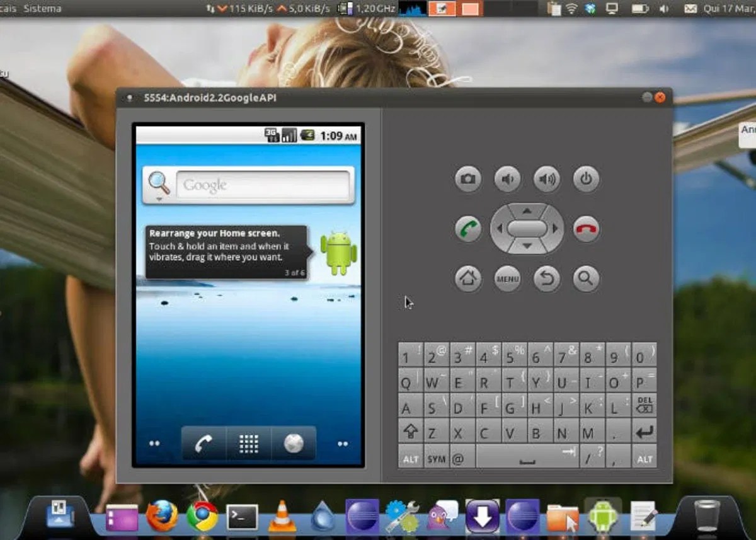
Task: Open the app drawer grid icon
Action: coord(249,444)
